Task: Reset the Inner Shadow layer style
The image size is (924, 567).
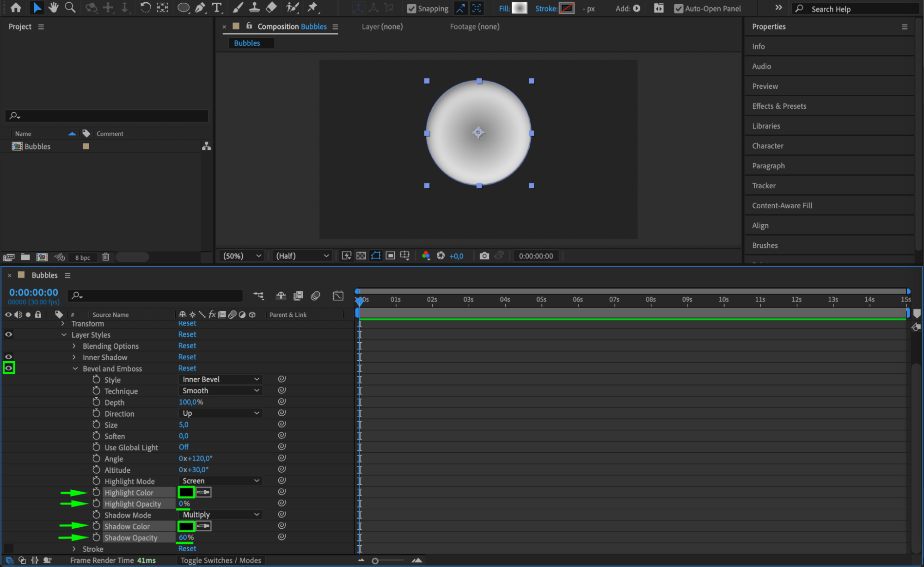Action: pos(187,357)
